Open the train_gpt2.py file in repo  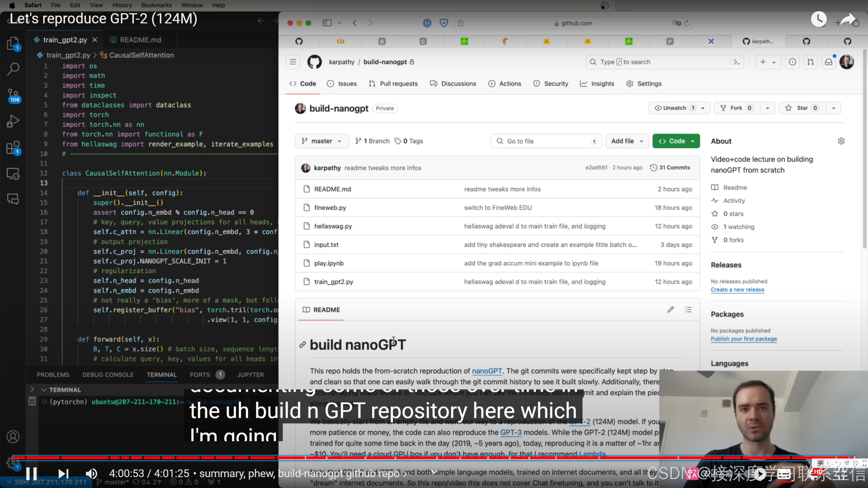coord(334,282)
